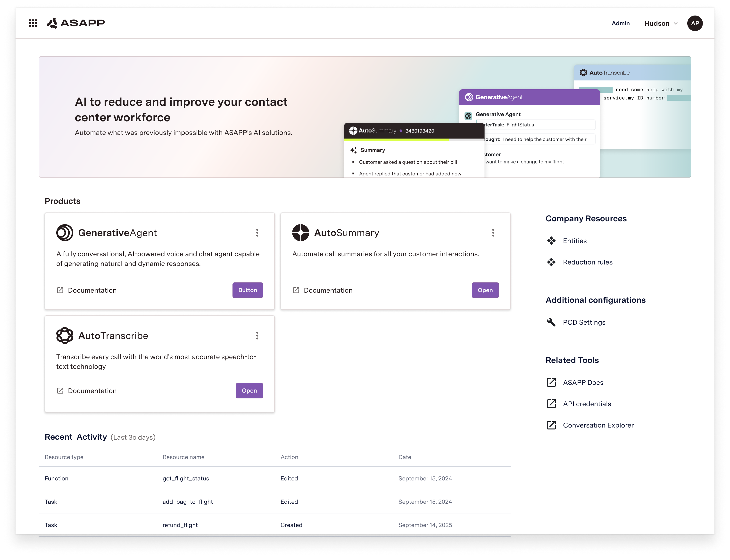The height and width of the screenshot is (560, 730).
Task: Click Open button on AutoSummary card
Action: tap(485, 290)
